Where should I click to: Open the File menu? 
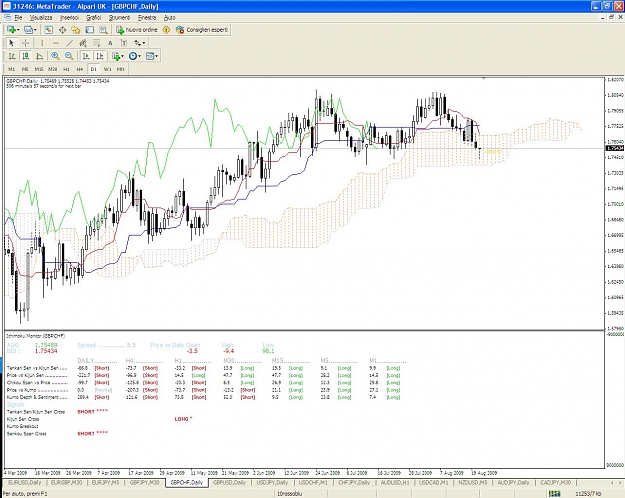click(x=18, y=18)
